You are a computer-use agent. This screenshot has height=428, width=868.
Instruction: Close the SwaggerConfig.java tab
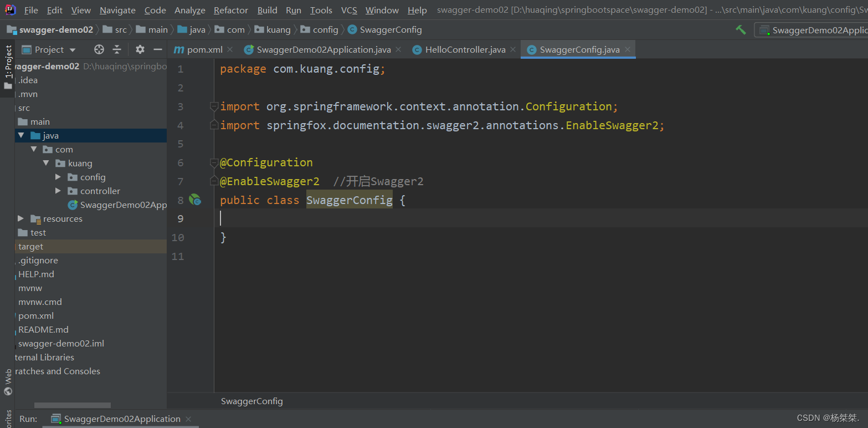click(628, 50)
